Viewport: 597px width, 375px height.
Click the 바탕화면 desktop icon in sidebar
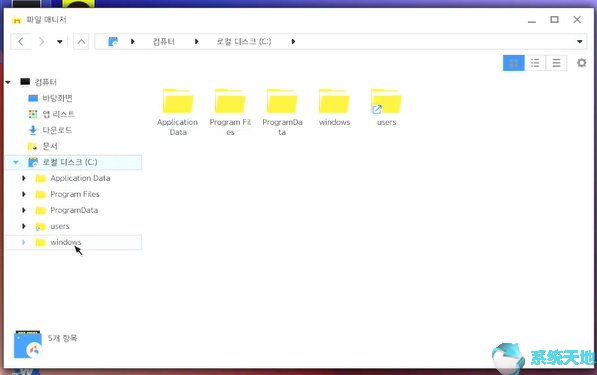pyautogui.click(x=33, y=98)
